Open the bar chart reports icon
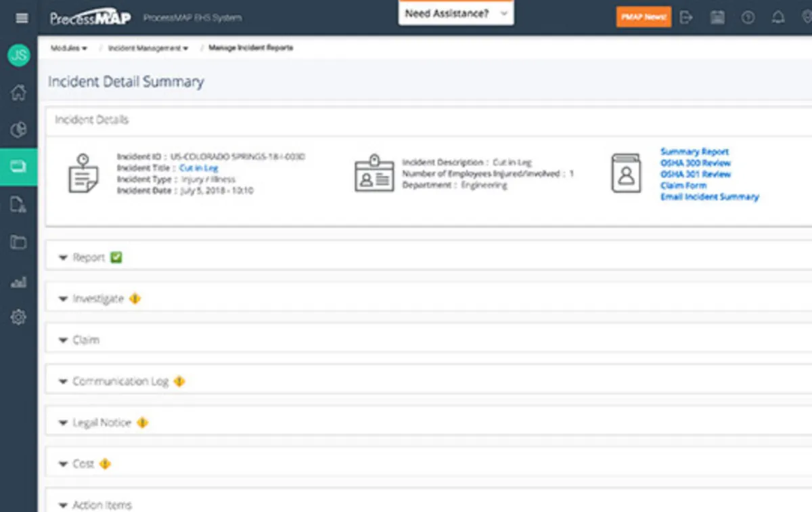Screen dimensions: 812x512 click(x=18, y=282)
